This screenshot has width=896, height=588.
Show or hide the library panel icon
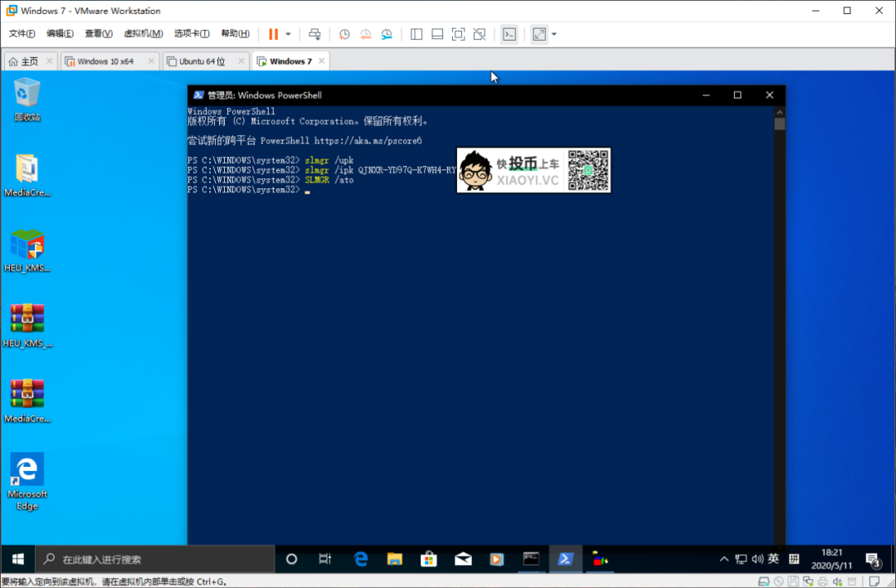(416, 34)
